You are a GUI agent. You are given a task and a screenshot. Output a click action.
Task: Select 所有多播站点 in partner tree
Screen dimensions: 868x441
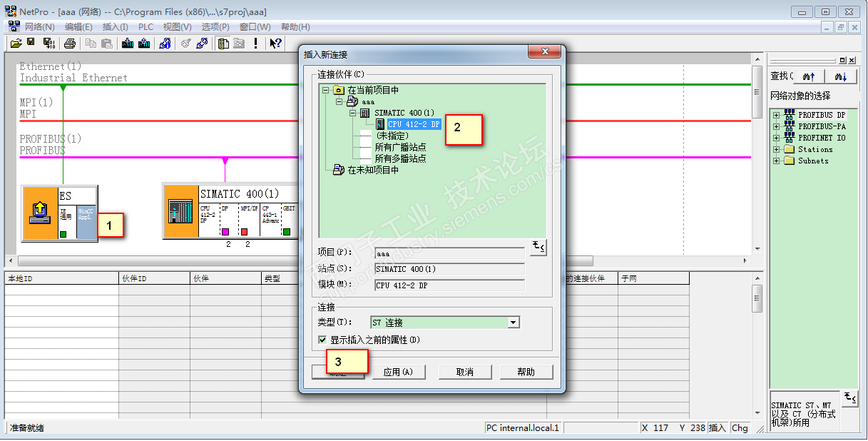click(401, 158)
